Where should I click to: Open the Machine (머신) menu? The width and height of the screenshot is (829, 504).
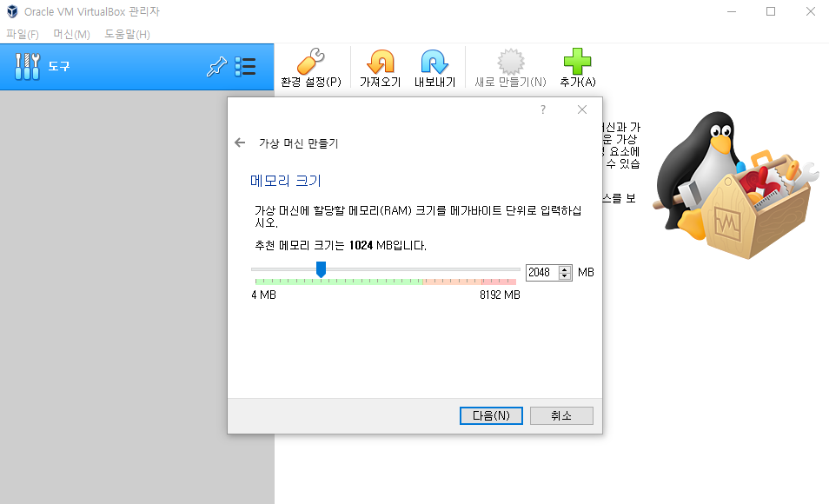click(x=72, y=35)
